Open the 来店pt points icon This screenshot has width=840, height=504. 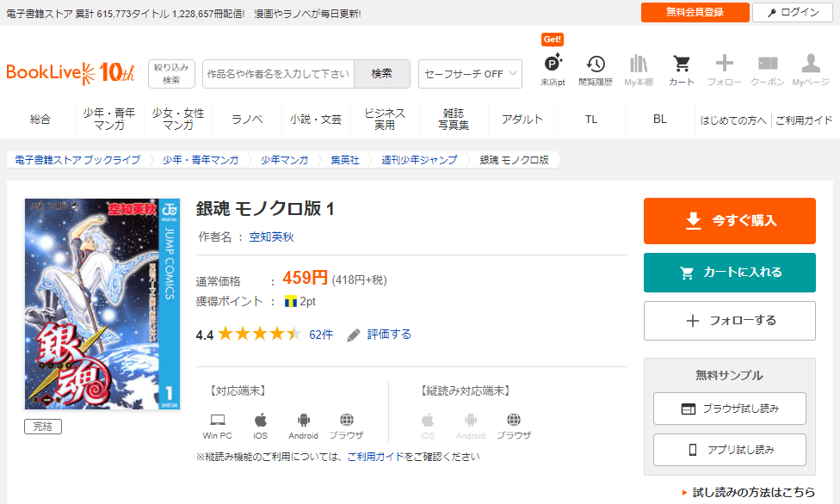coord(552,65)
